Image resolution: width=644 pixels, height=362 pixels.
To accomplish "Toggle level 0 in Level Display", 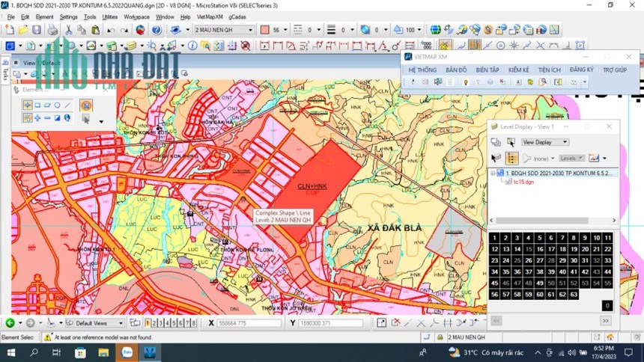I will [607, 305].
